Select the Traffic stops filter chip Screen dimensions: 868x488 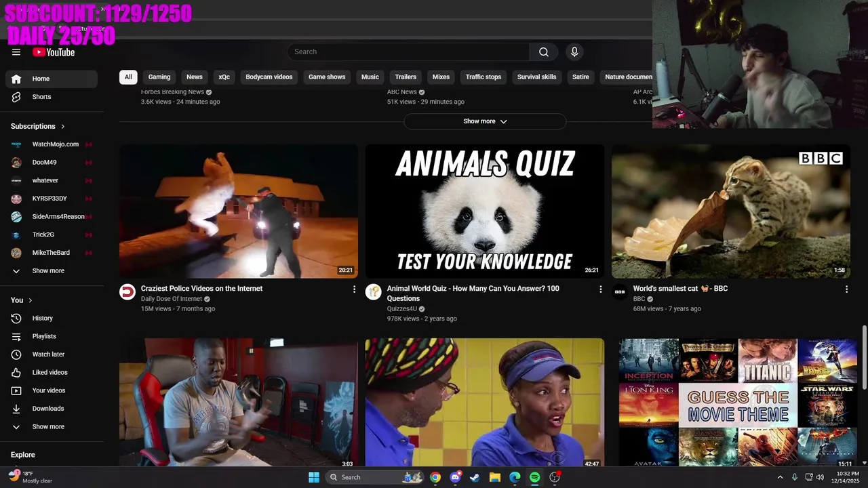point(484,77)
